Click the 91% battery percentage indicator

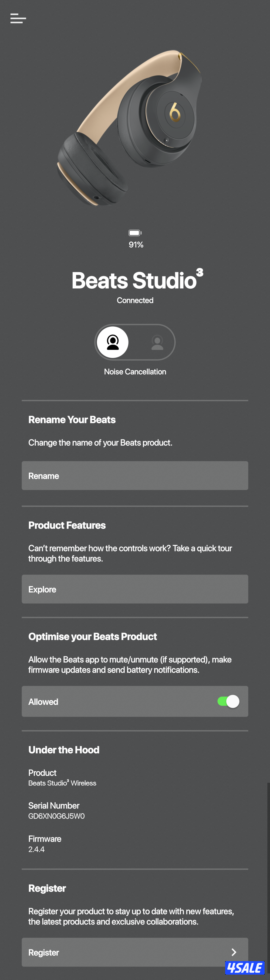click(x=135, y=245)
